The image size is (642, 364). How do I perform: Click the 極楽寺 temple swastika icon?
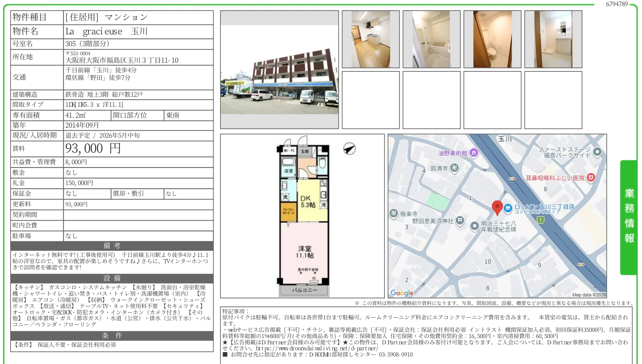pos(394,213)
